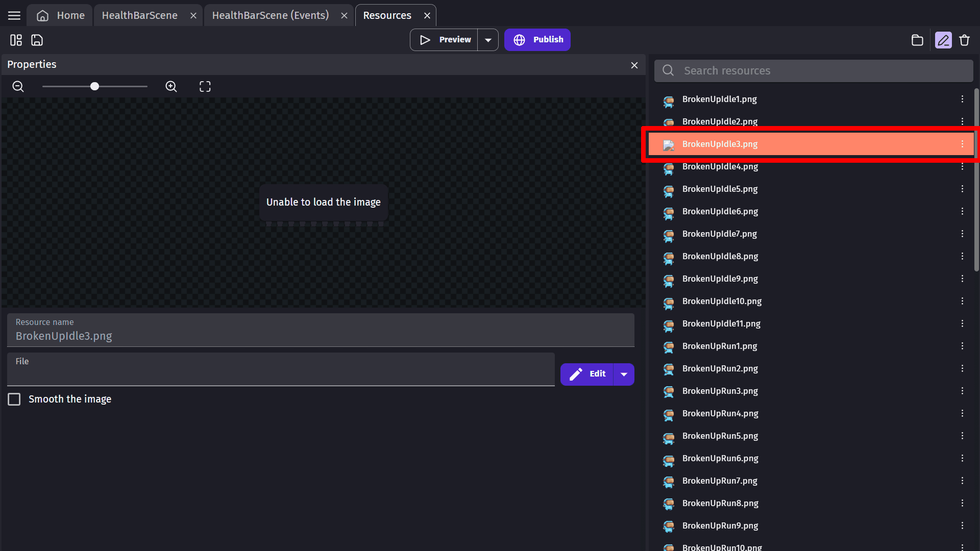Viewport: 980px width, 551px height.
Task: Toggle the pencil properties icon
Action: [x=943, y=40]
